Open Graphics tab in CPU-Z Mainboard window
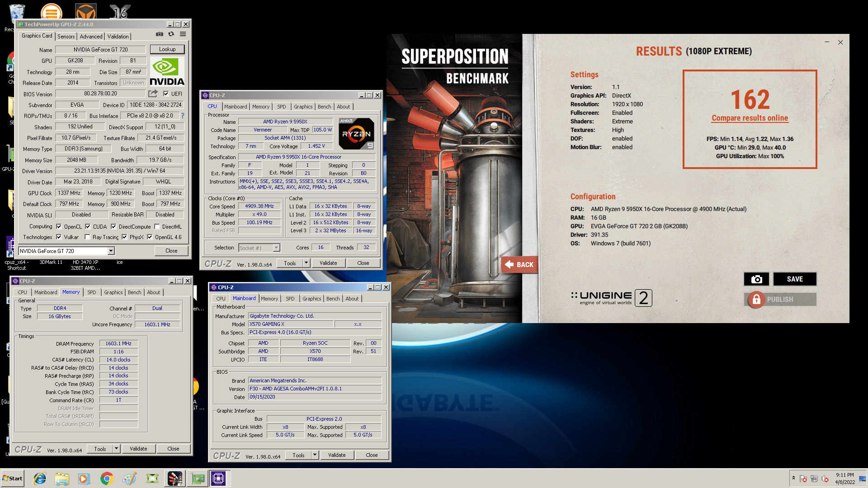 click(311, 299)
